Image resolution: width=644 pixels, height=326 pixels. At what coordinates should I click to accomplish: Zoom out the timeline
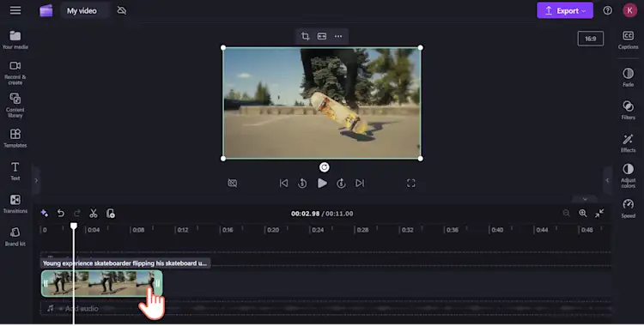pos(566,213)
